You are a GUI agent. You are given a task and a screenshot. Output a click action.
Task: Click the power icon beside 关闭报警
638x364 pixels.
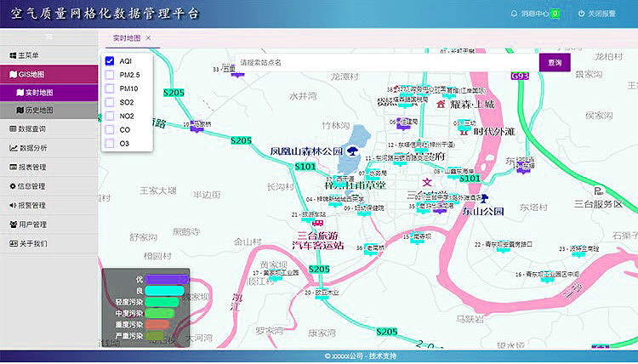click(581, 14)
